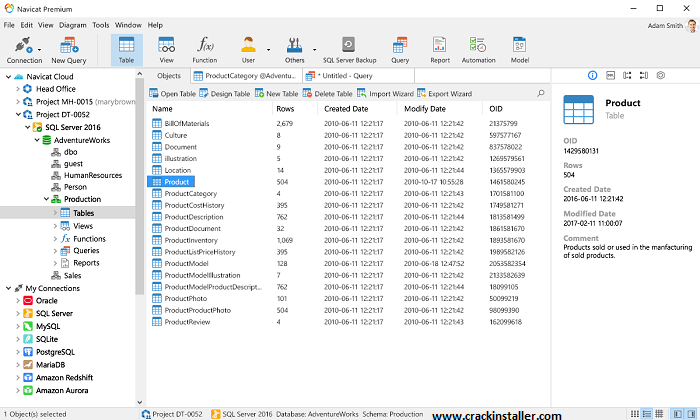Select the Amazon Redshift connection
The width and height of the screenshot is (700, 420).
[64, 378]
